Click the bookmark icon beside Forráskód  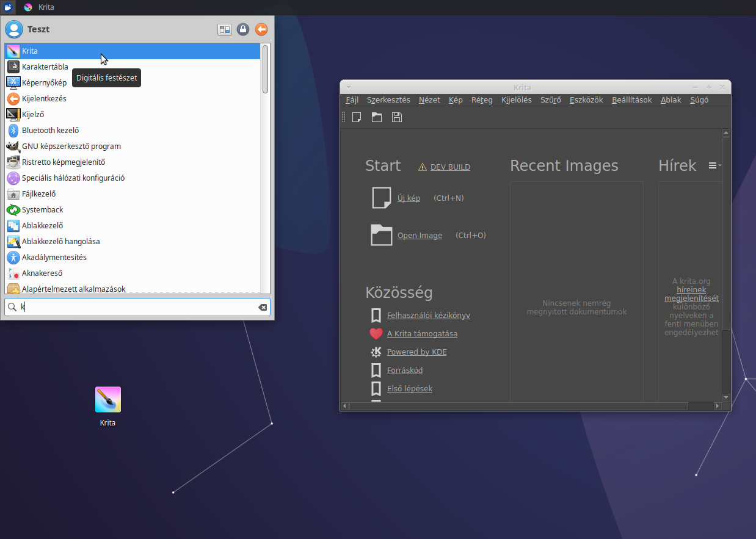[376, 371]
